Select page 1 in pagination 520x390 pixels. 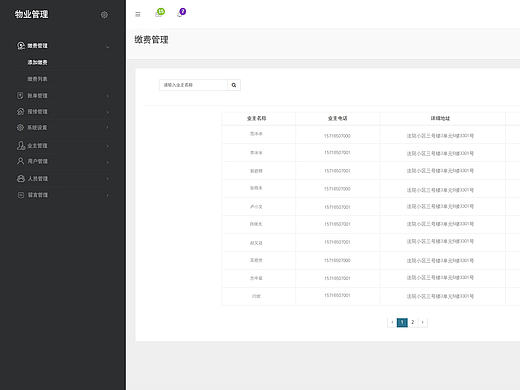click(402, 322)
